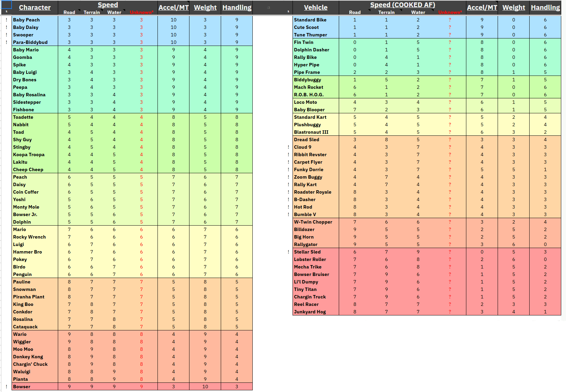566x392 pixels.
Task: Select the W-Twin Chopper vehicle cell
Action: coord(316,222)
